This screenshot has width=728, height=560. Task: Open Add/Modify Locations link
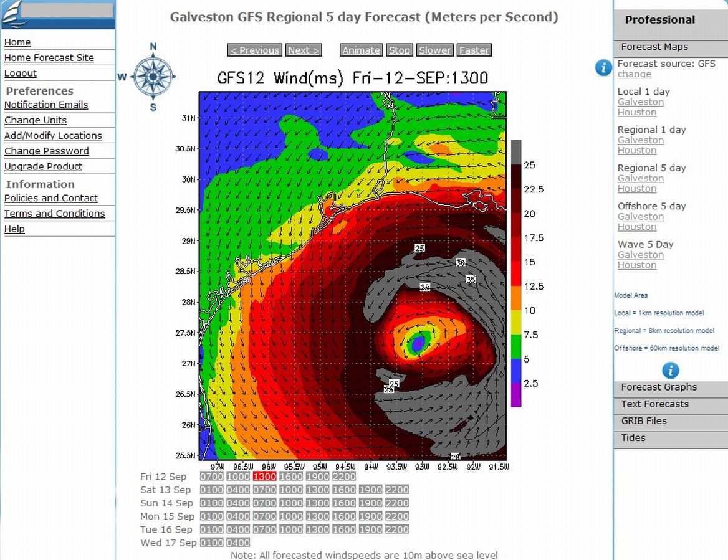click(x=53, y=135)
